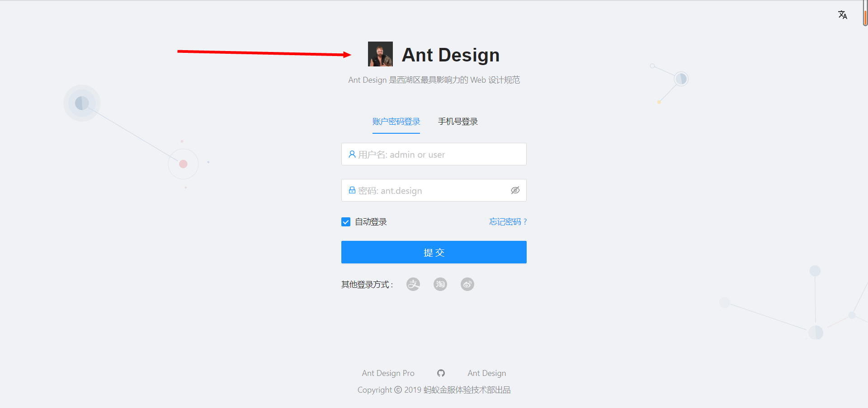The image size is (868, 408).
Task: Switch to the 手机号登录 tab
Action: tap(458, 121)
